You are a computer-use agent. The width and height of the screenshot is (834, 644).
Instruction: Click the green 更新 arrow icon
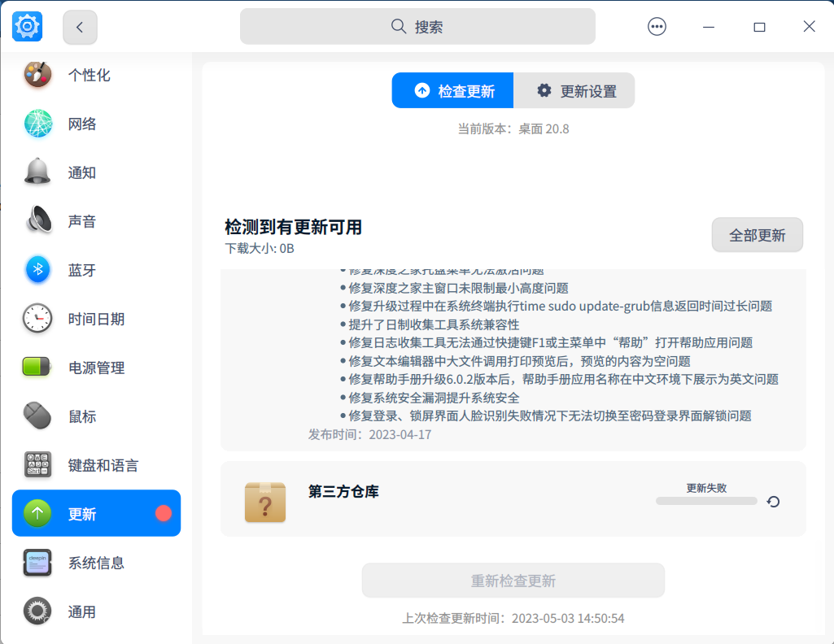(37, 513)
